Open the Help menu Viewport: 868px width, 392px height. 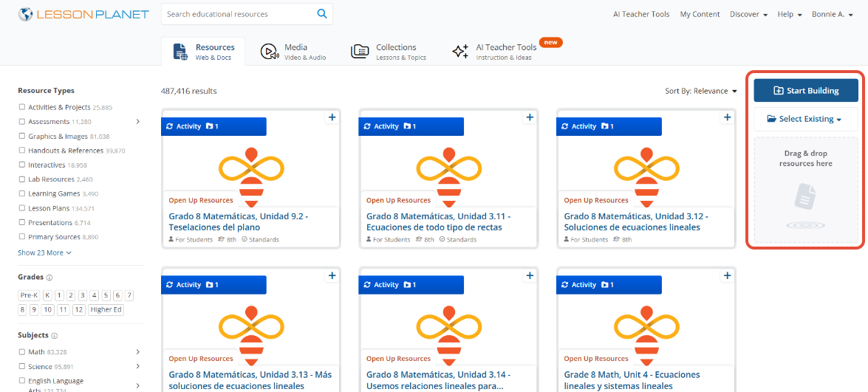click(x=790, y=14)
